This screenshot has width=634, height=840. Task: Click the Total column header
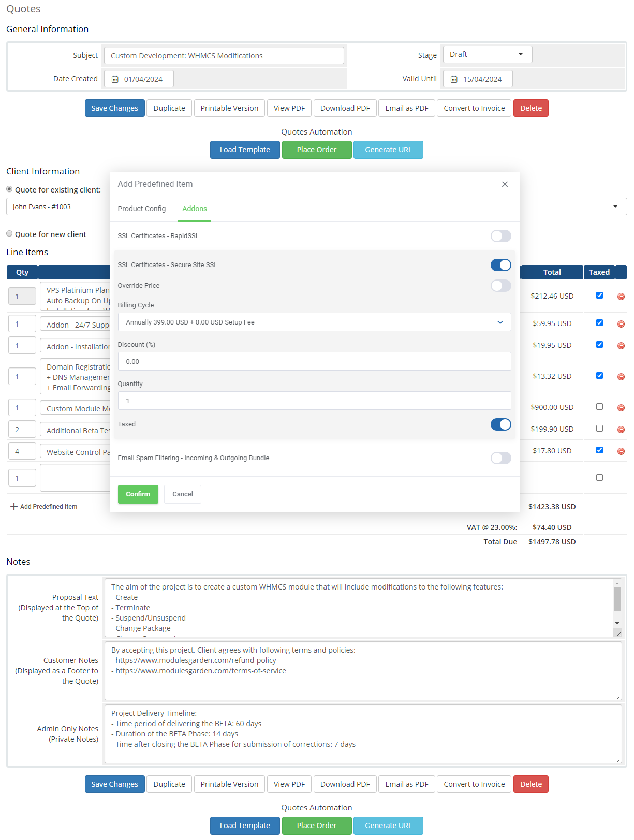(552, 272)
